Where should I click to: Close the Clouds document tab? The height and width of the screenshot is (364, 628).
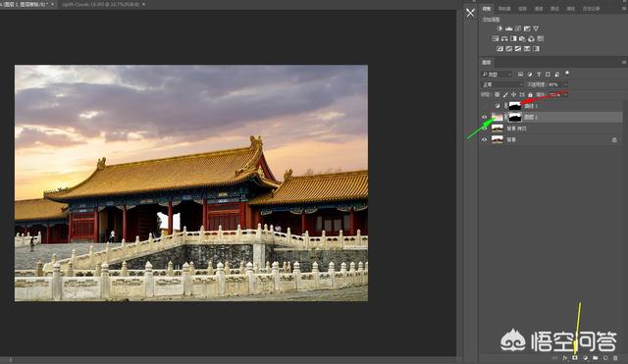tap(143, 4)
